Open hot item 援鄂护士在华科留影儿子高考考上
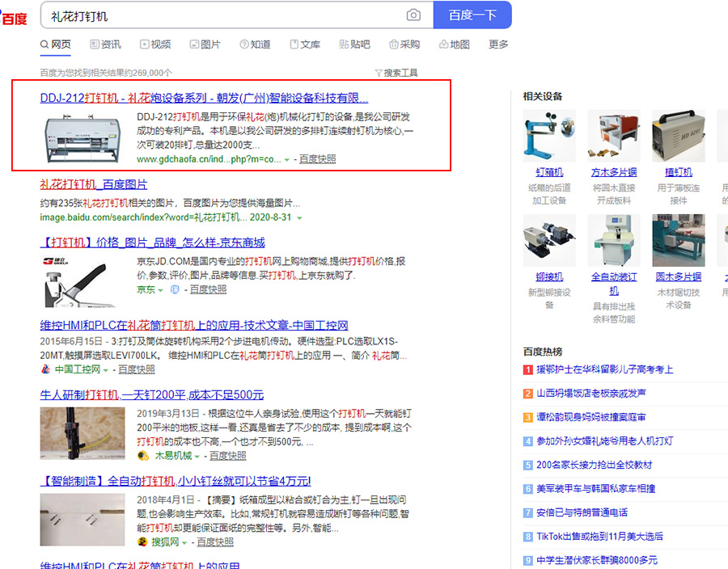 (x=604, y=369)
